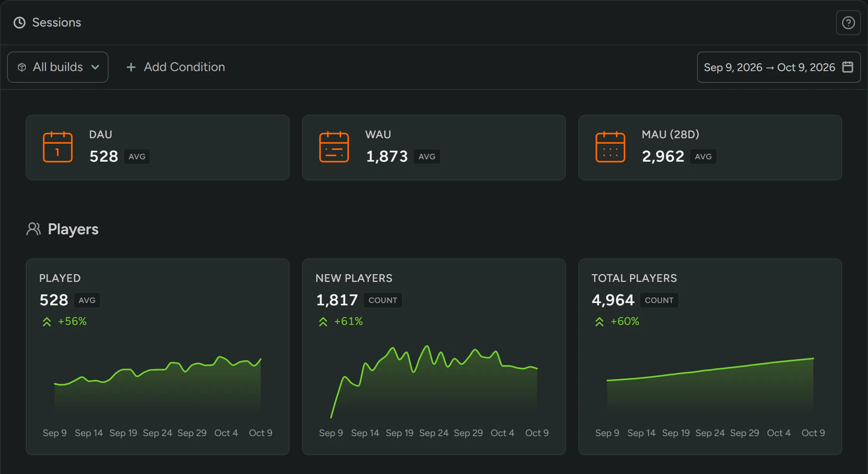Viewport: 868px width, 474px height.
Task: Click the AVG badge beside WAU
Action: tap(427, 157)
